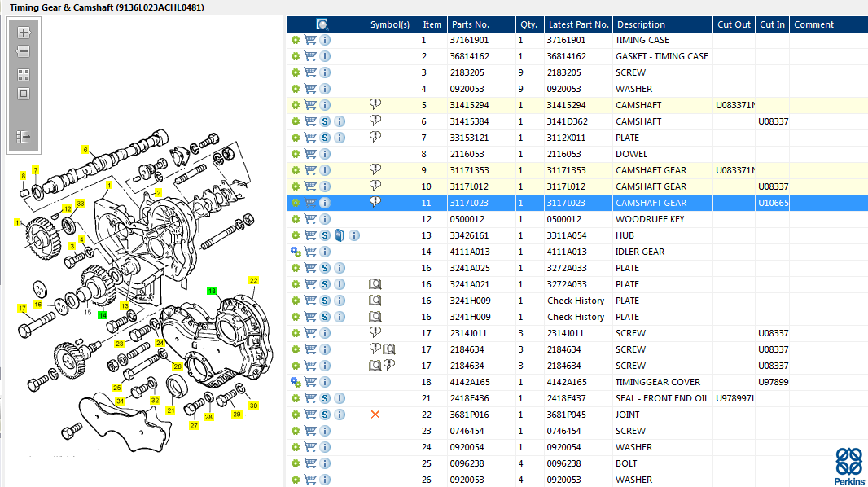Sort by the Parts No. column header
The image size is (868, 487).
pyautogui.click(x=471, y=24)
